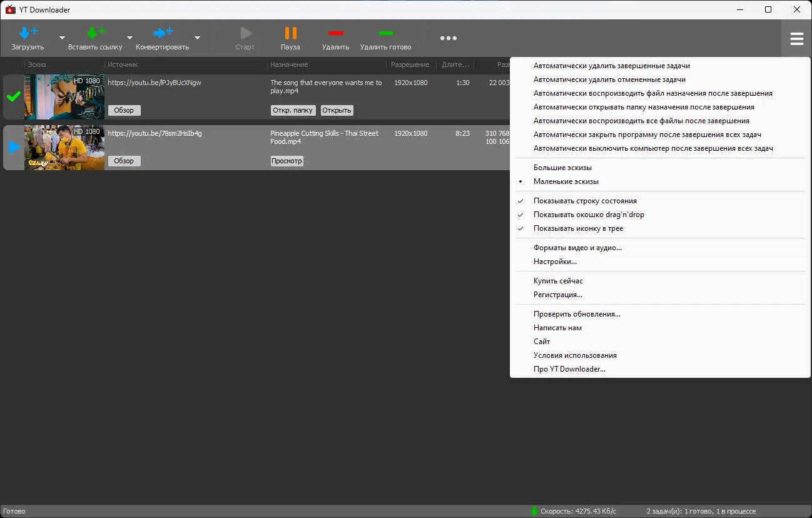Click the Конвертировать convert icon
This screenshot has height=518, width=812.
pos(163,33)
